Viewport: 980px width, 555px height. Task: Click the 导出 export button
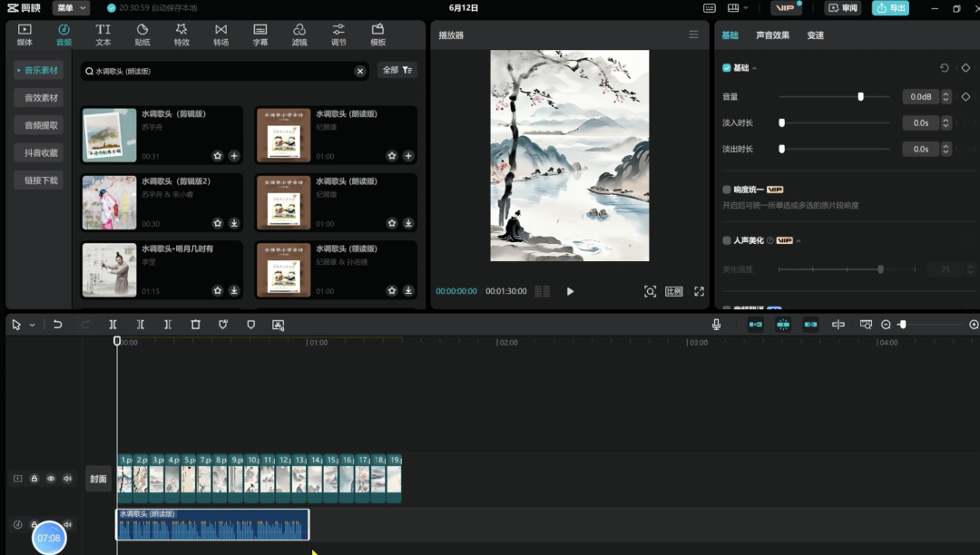tap(890, 8)
